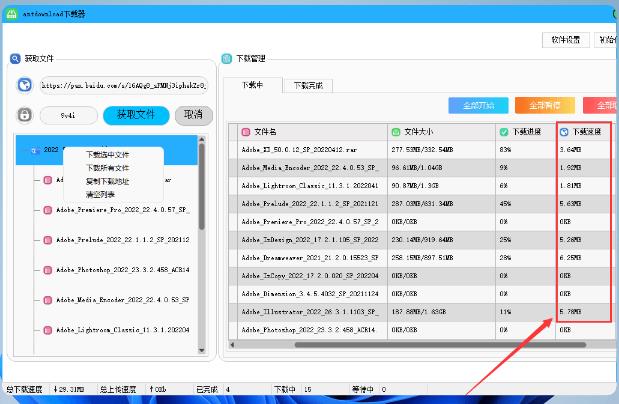
Task: Click the file tree scrollbar up arrow
Action: point(202,140)
